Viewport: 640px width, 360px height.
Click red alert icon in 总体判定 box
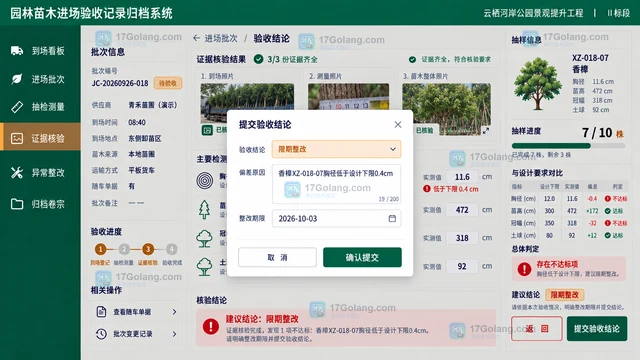[x=524, y=269]
